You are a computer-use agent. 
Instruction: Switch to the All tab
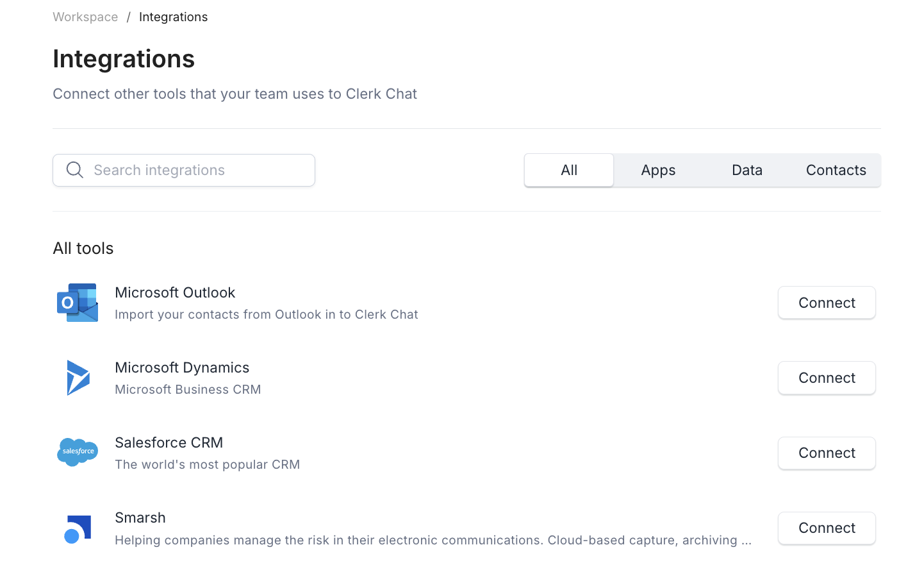coord(569,170)
